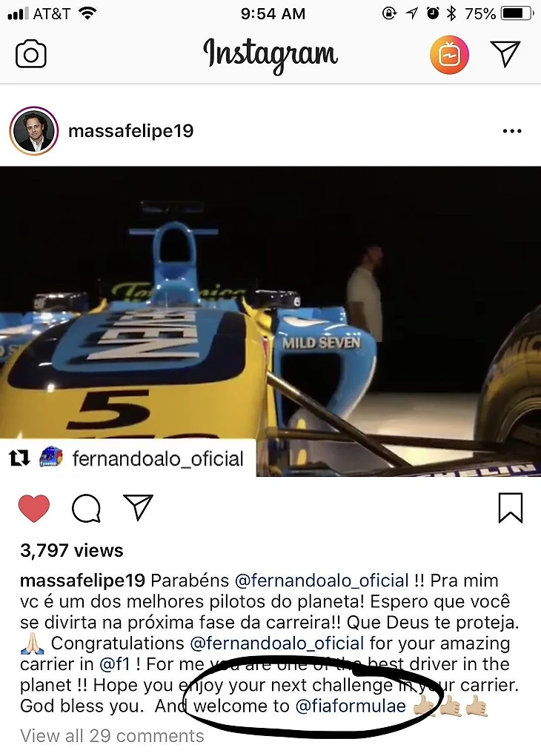Tap the Instagram logo title
Image resolution: width=541 pixels, height=756 pixels.
click(x=270, y=54)
